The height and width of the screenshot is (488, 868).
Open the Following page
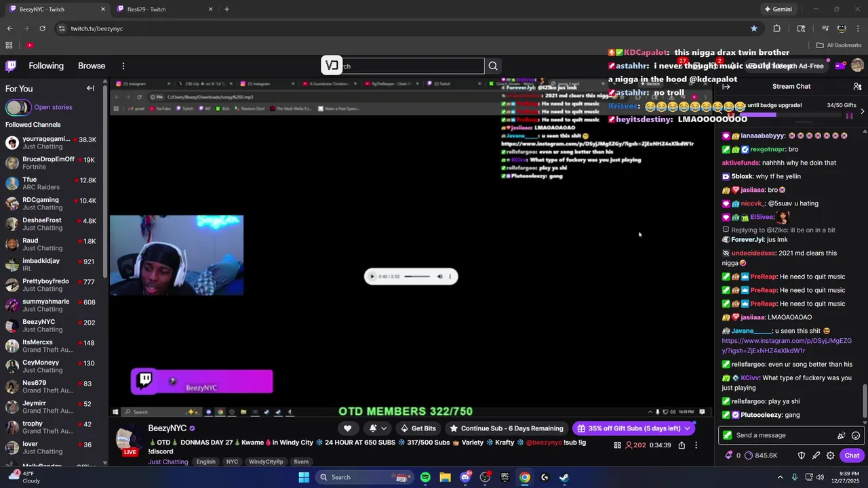point(46,66)
